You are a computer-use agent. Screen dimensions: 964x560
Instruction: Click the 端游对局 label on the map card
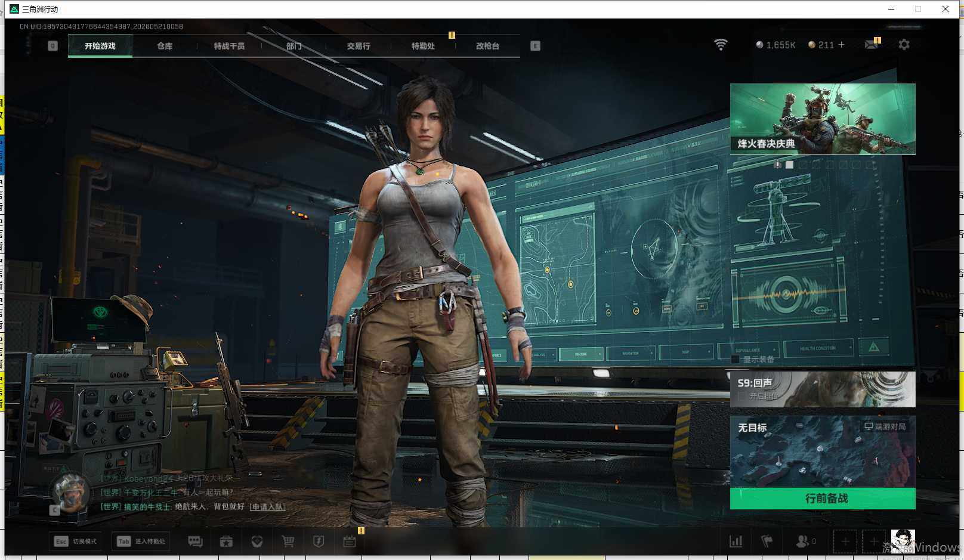[x=885, y=427]
